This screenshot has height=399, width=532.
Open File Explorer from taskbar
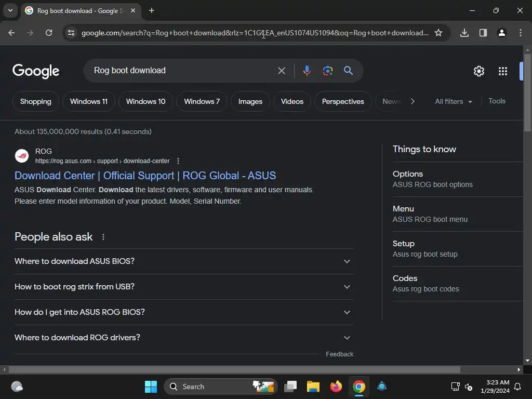coord(313,387)
